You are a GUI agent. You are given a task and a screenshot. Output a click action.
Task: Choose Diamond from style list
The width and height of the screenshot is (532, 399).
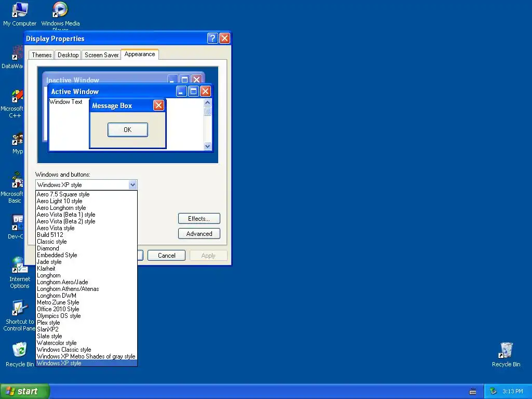(x=87, y=248)
